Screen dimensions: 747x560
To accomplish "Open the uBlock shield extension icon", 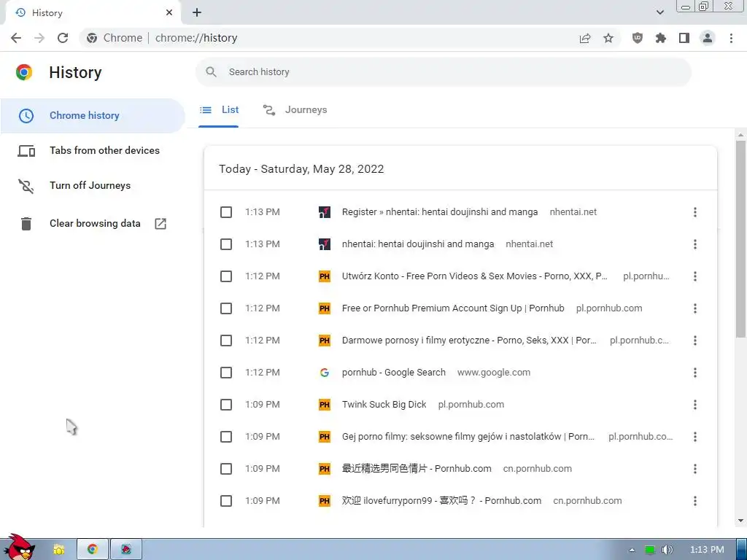I will click(637, 38).
